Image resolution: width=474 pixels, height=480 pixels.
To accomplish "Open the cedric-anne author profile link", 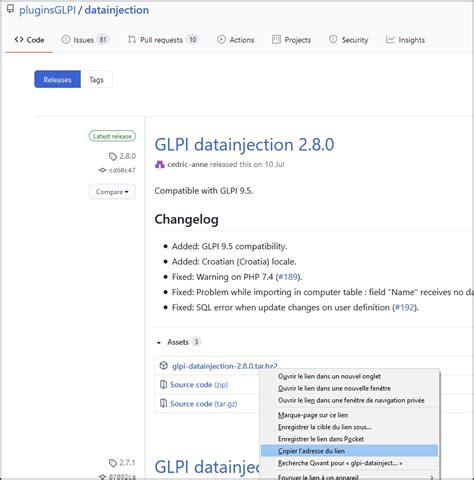I will [x=188, y=164].
